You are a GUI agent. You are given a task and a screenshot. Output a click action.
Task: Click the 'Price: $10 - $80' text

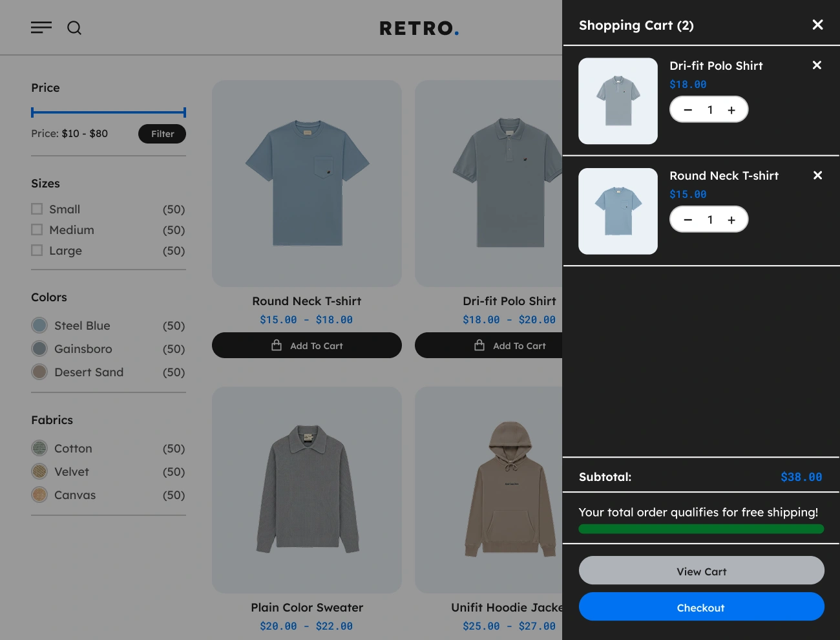pyautogui.click(x=70, y=134)
